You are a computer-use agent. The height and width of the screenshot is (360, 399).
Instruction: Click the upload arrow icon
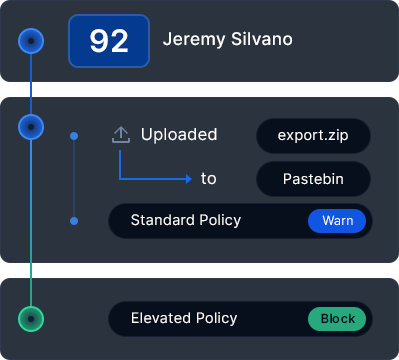click(x=121, y=135)
